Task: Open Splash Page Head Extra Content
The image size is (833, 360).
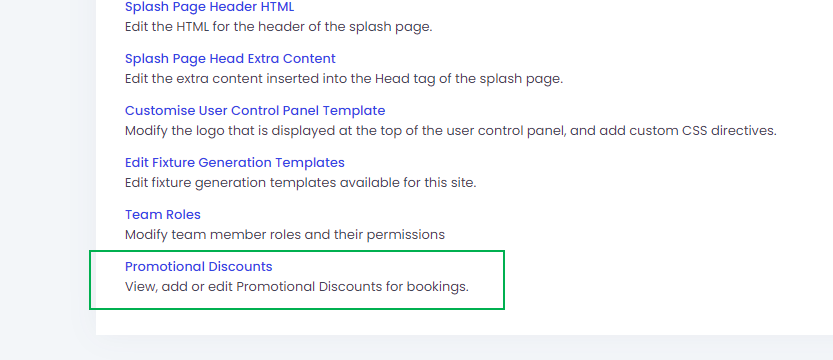Action: coord(230,58)
